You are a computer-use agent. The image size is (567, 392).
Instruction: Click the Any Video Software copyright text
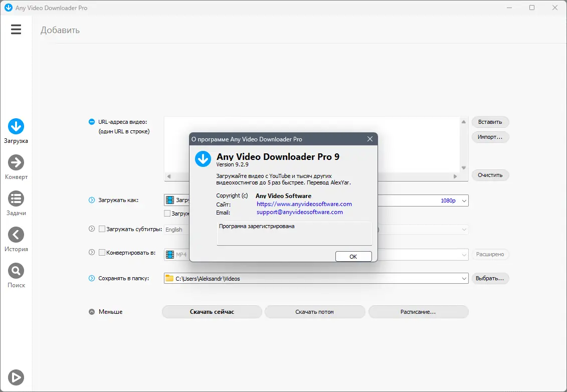[284, 195]
